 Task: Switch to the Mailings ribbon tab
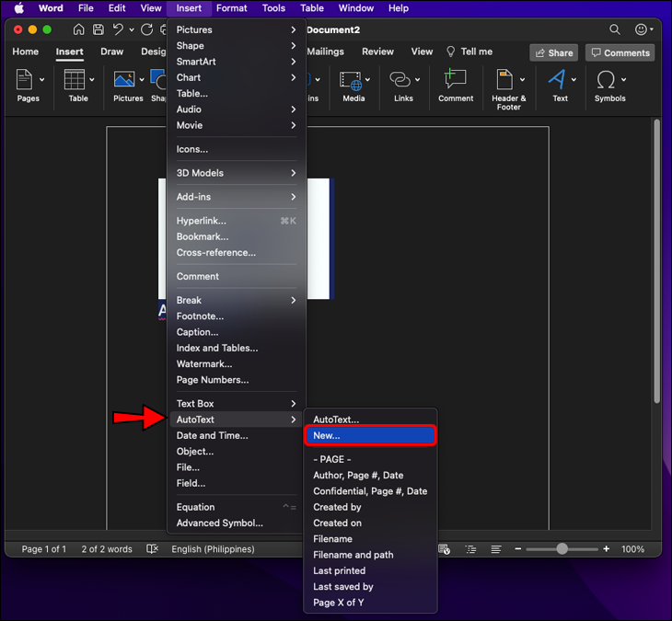[325, 52]
